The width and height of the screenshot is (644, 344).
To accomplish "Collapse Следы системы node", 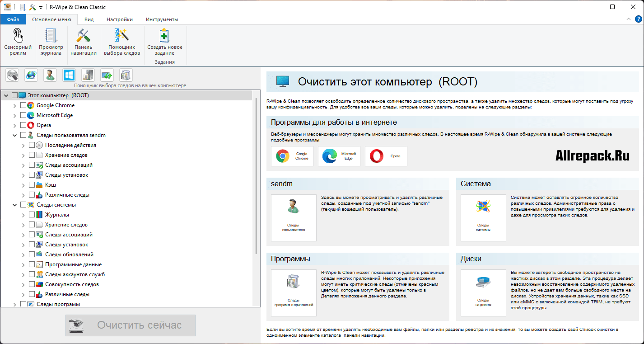I will pyautogui.click(x=15, y=205).
